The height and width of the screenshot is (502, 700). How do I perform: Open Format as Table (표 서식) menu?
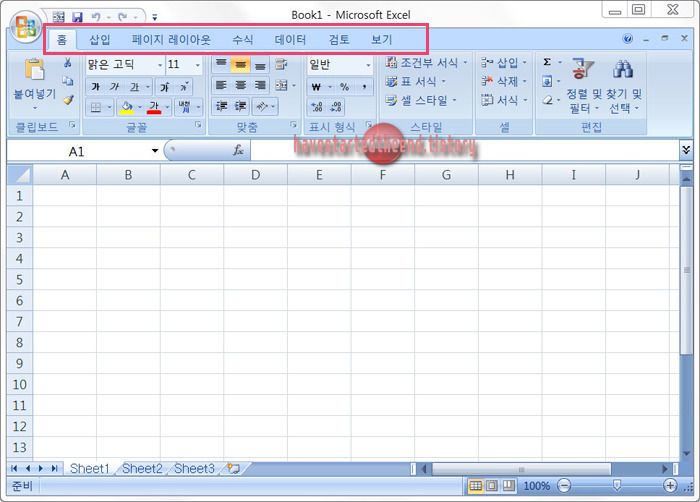coord(416,81)
